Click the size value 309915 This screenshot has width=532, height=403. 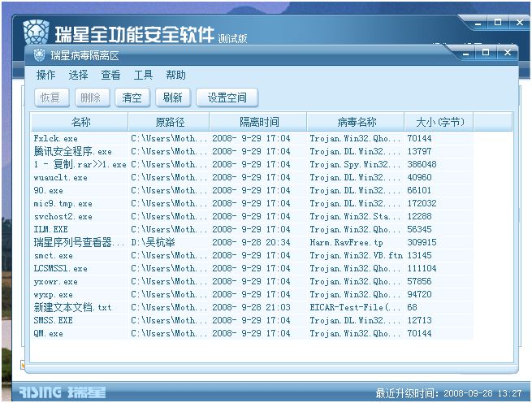pyautogui.click(x=422, y=242)
